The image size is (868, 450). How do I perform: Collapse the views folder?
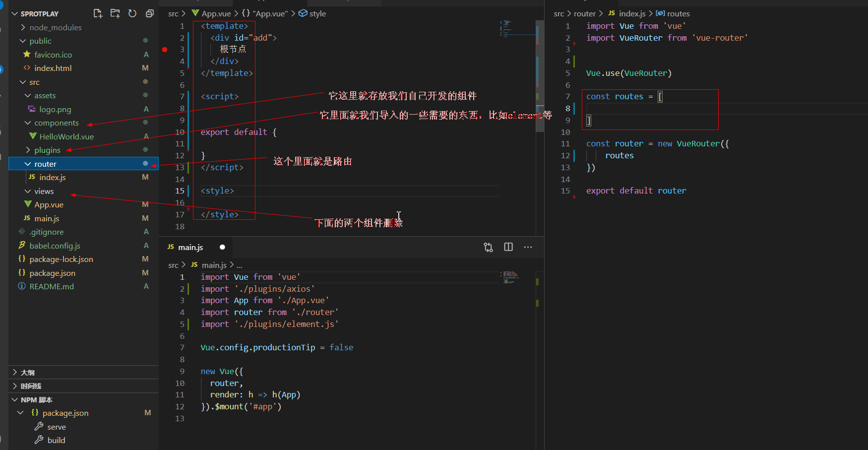tap(28, 191)
